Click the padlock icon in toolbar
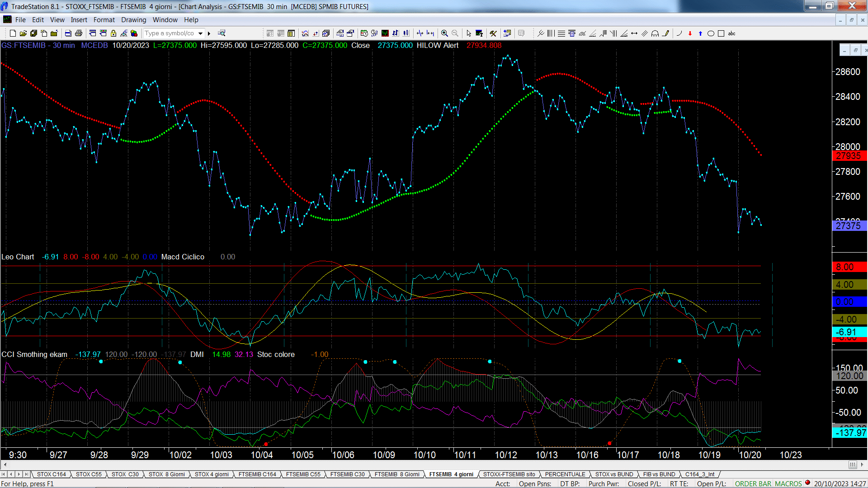The image size is (868, 488). (113, 33)
